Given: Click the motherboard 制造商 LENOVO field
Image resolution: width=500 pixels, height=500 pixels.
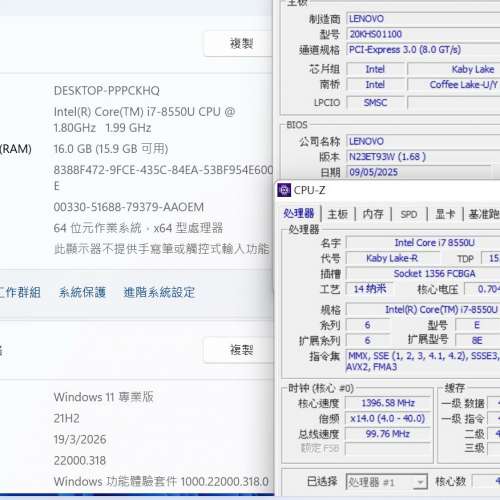Looking at the screenshot, I should (423, 19).
